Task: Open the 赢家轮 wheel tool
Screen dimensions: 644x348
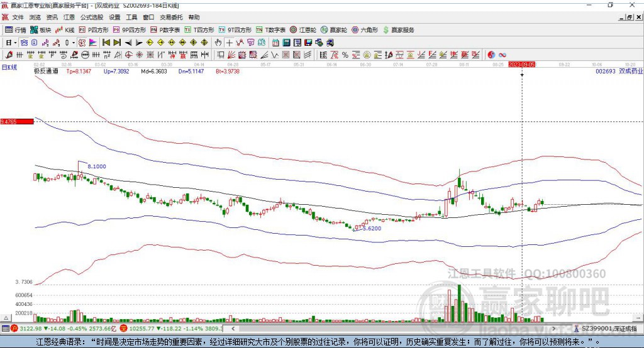Action: coord(334,30)
